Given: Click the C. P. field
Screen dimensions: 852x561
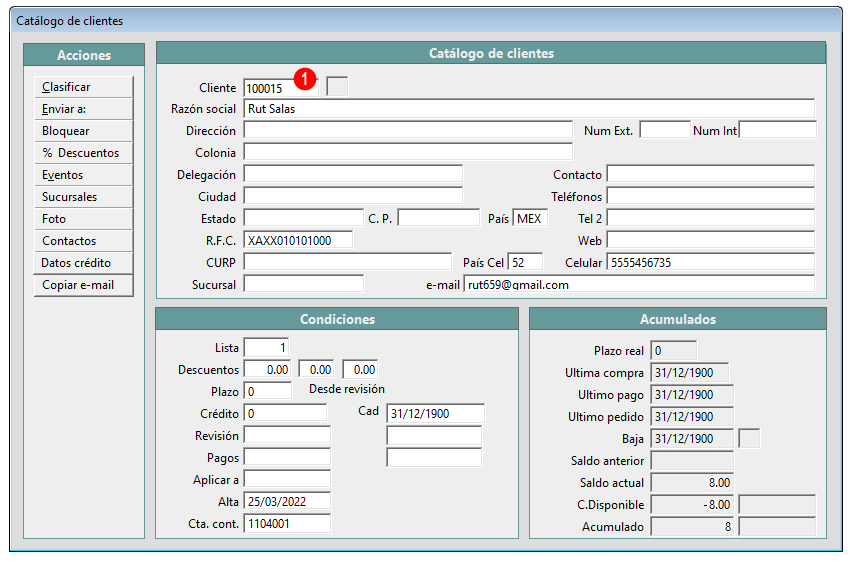Looking at the screenshot, I should 438,219.
